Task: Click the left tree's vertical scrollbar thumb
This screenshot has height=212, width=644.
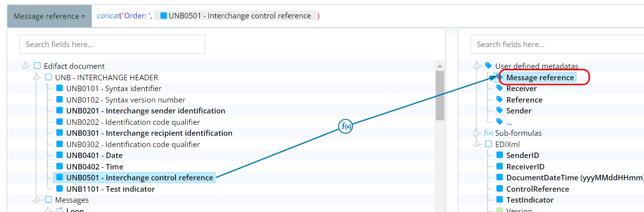Action: point(440,96)
